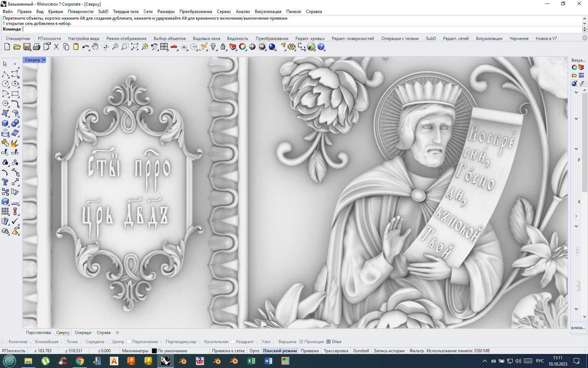Viewport: 588px width, 368px height.
Task: Toggle the Ближайшая osnap checkbox
Action: click(32, 342)
